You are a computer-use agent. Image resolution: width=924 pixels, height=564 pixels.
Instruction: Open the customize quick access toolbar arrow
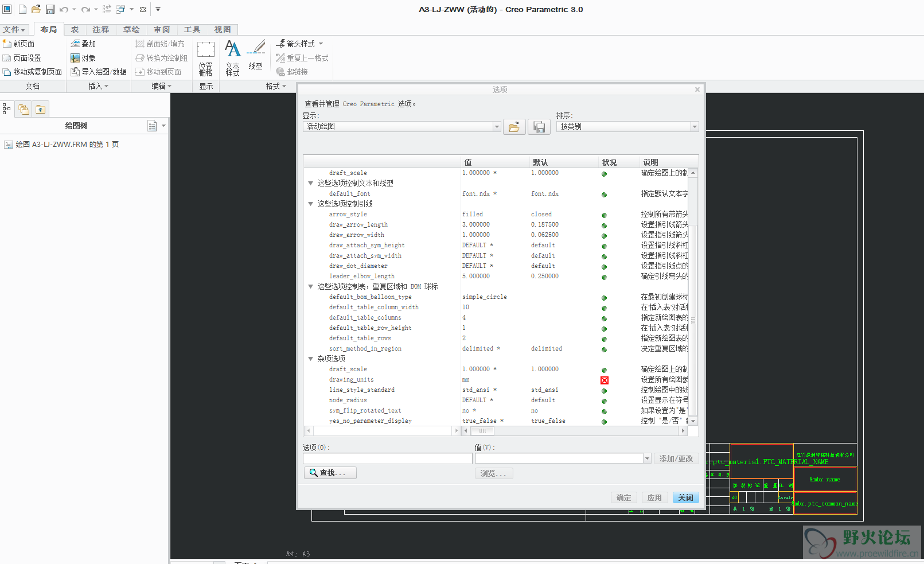click(x=158, y=9)
